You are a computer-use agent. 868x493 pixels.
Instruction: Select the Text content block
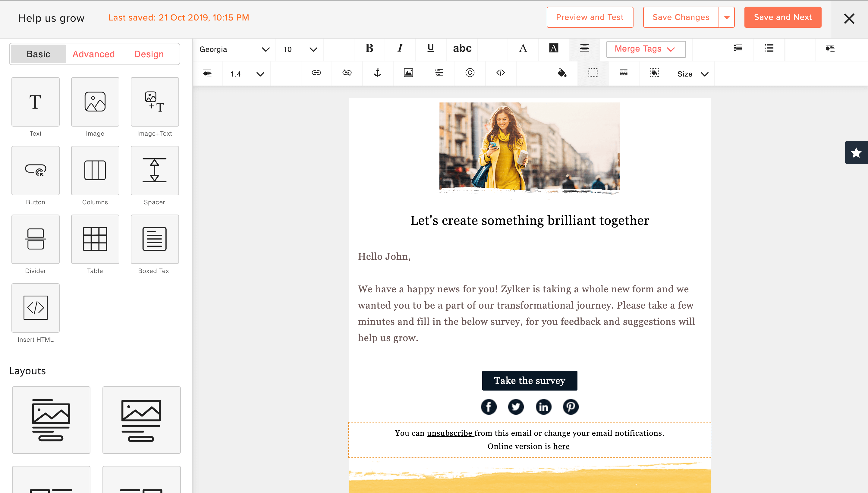[36, 102]
